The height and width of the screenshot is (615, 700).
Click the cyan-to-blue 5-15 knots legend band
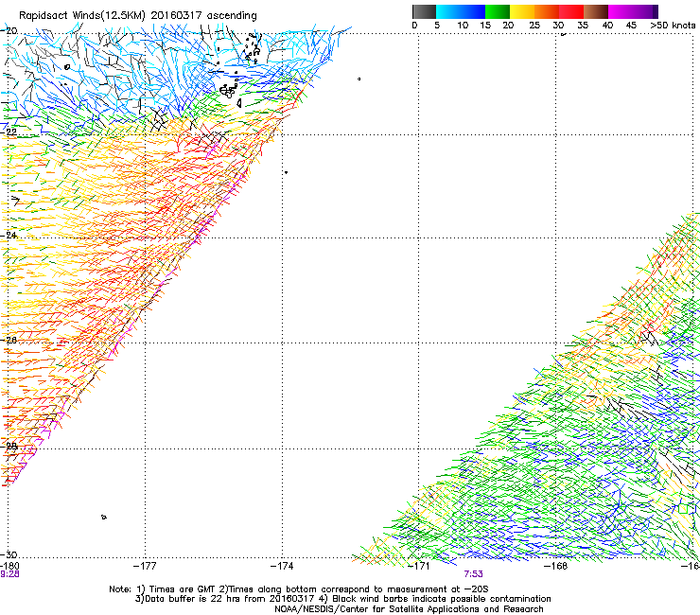click(x=461, y=11)
